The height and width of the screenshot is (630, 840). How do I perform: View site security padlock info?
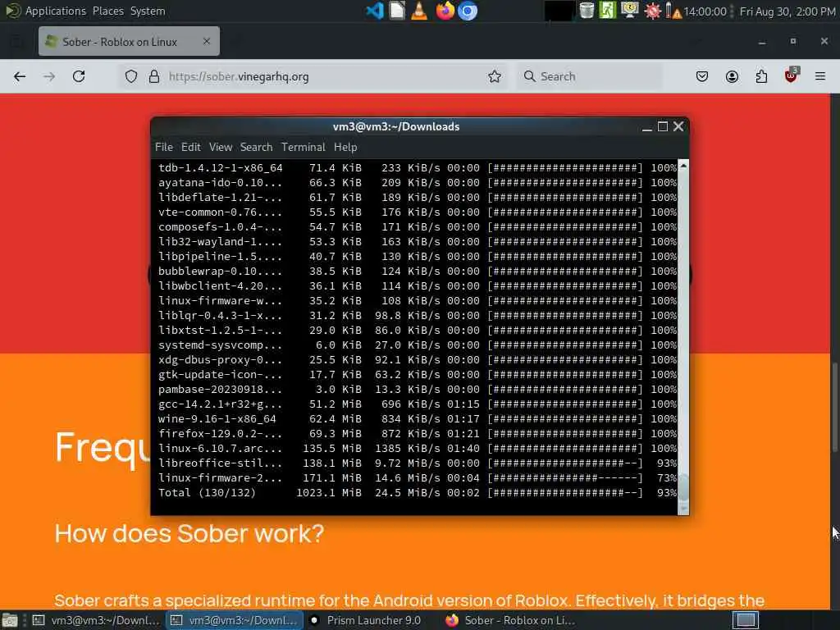click(154, 76)
